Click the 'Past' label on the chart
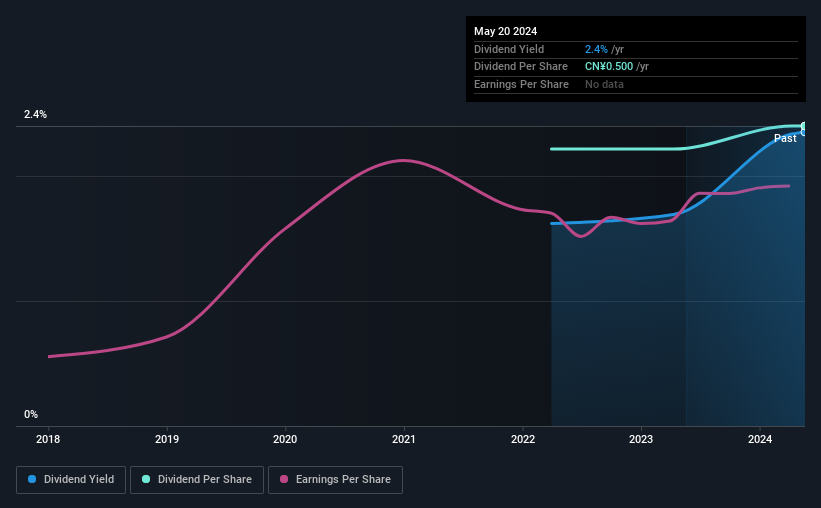The image size is (821, 508). [x=785, y=138]
